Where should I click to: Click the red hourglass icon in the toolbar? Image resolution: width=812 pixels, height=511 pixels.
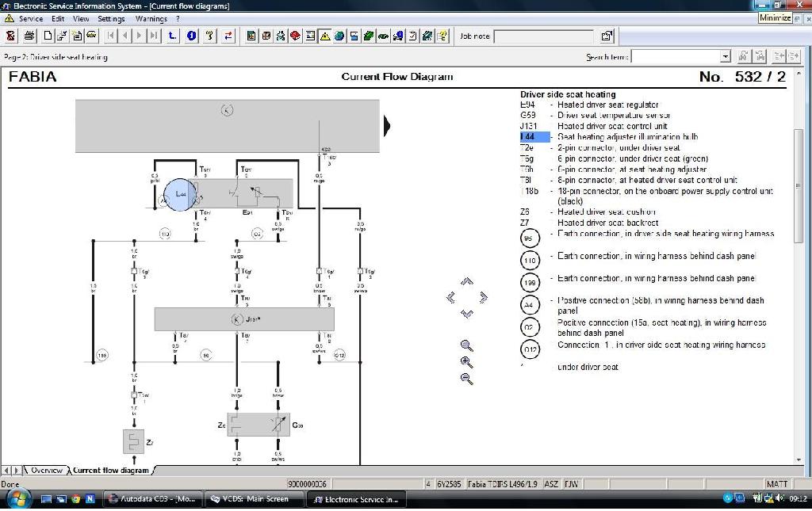pyautogui.click(x=11, y=36)
